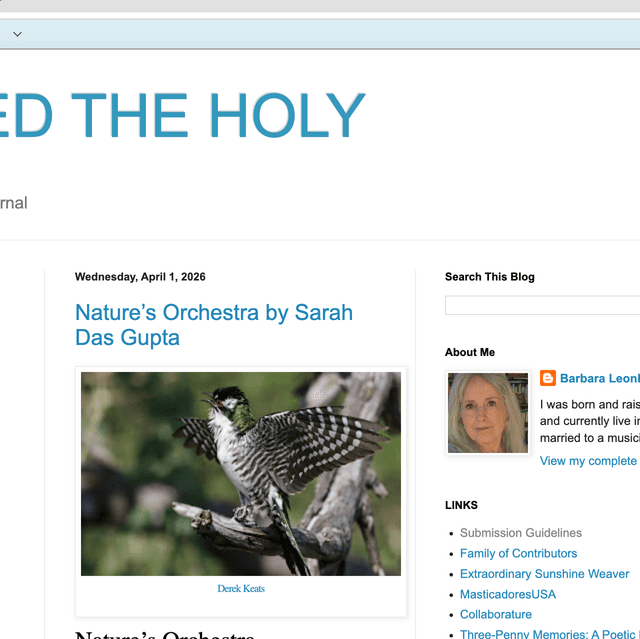Open Barbara Leon's profile name link
This screenshot has width=640, height=639.
(x=600, y=378)
